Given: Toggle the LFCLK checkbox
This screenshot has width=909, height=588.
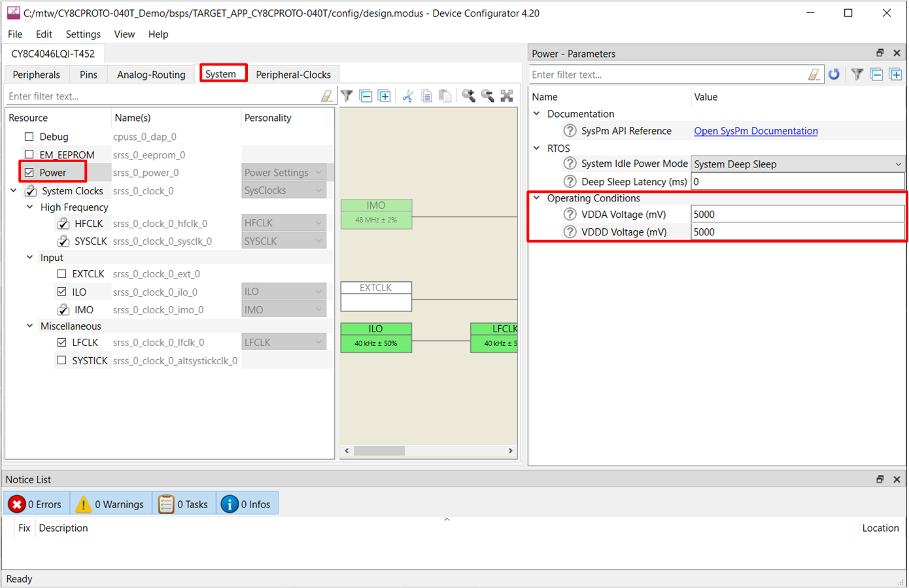Looking at the screenshot, I should [61, 342].
